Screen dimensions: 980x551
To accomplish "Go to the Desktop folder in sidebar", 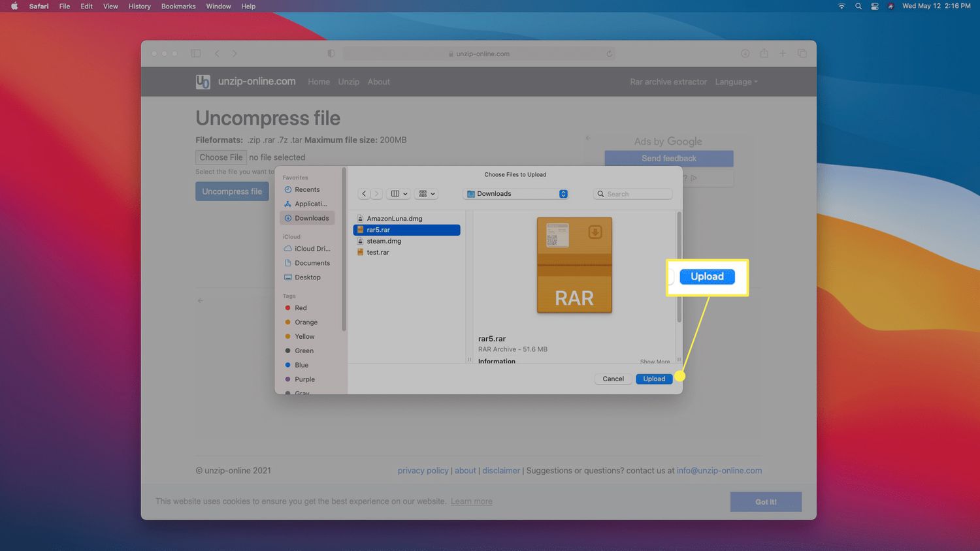I will 307,277.
